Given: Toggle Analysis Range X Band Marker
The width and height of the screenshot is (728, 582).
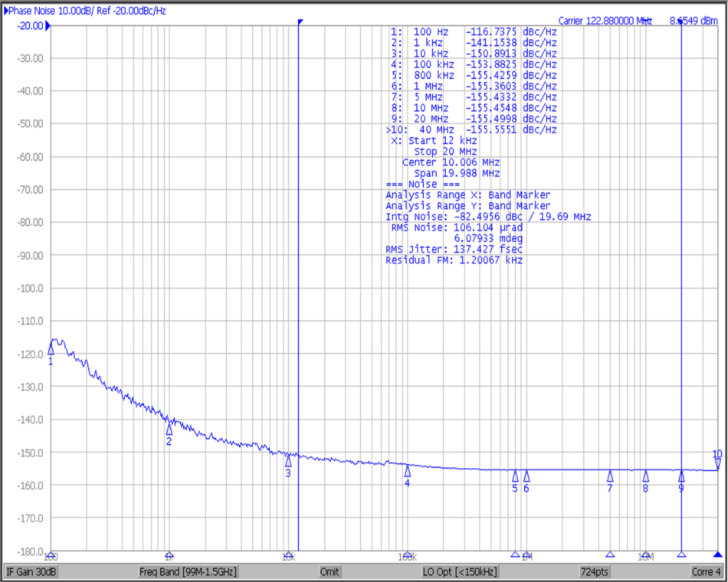Looking at the screenshot, I should click(468, 195).
